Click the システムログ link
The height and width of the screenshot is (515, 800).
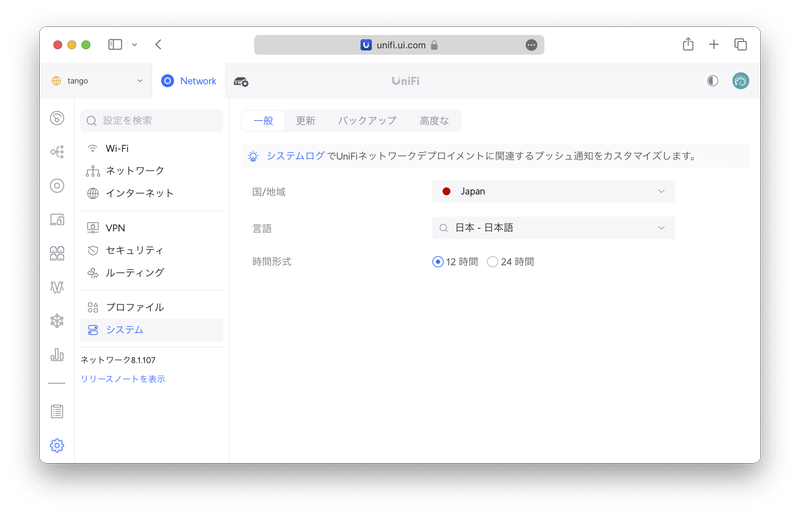tap(295, 156)
